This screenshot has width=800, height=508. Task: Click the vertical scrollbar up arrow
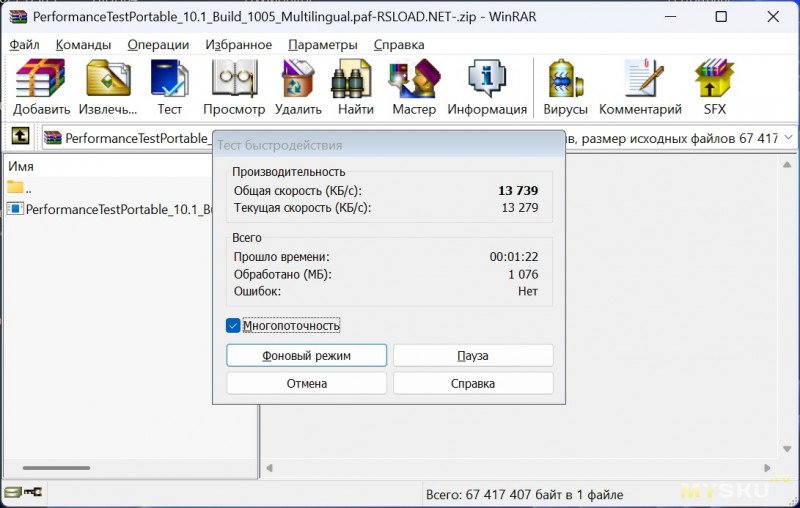coord(787,165)
